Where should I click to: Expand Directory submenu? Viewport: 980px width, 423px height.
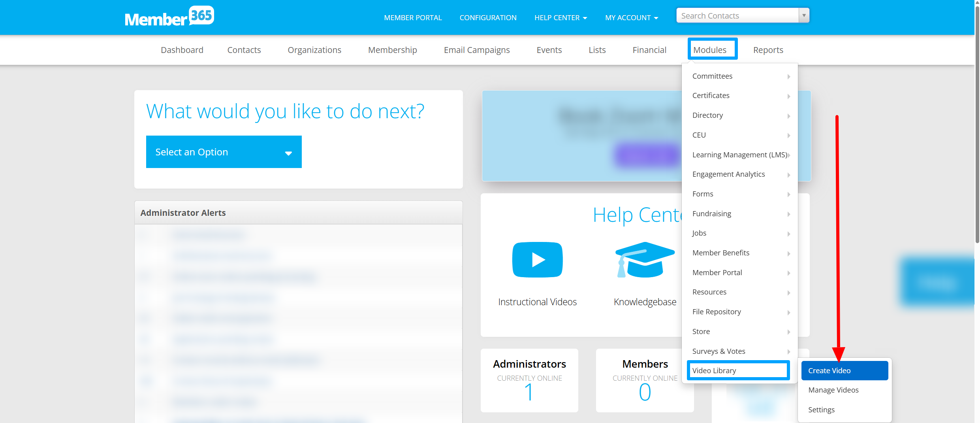[739, 115]
